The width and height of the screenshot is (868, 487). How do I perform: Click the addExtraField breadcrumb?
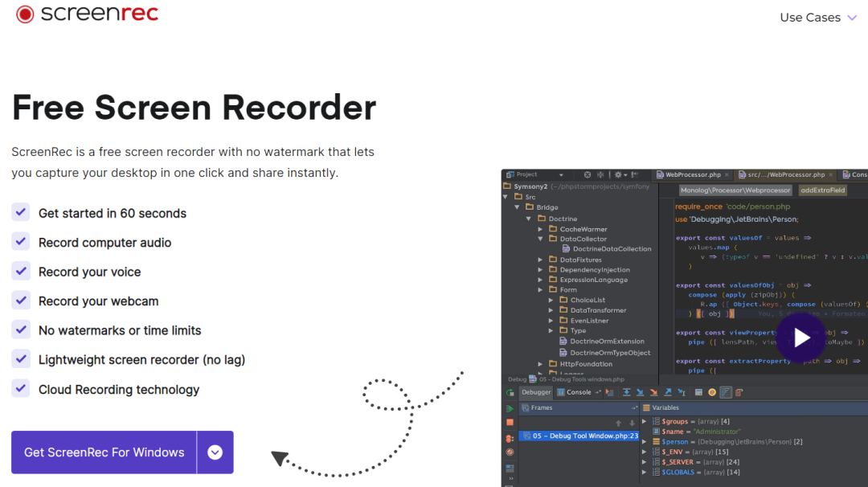coord(823,190)
